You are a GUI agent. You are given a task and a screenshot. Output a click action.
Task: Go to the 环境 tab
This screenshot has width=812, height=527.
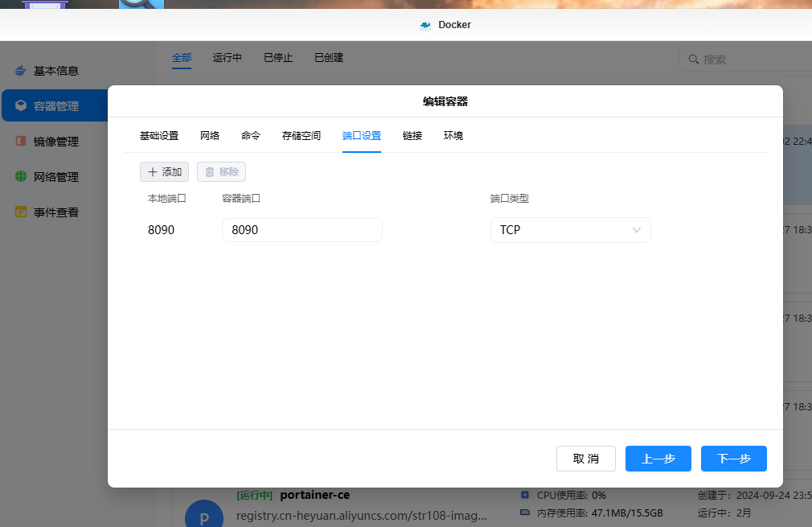pos(453,136)
